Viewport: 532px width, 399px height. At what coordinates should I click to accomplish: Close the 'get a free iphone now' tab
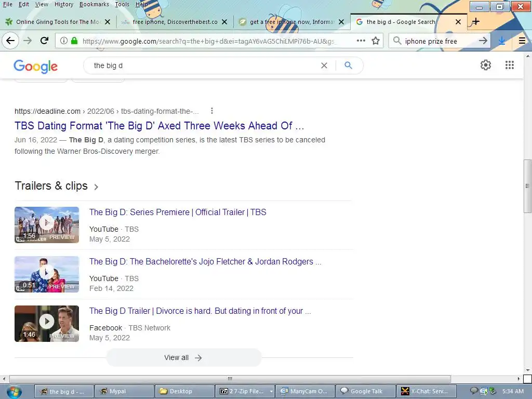tap(341, 22)
